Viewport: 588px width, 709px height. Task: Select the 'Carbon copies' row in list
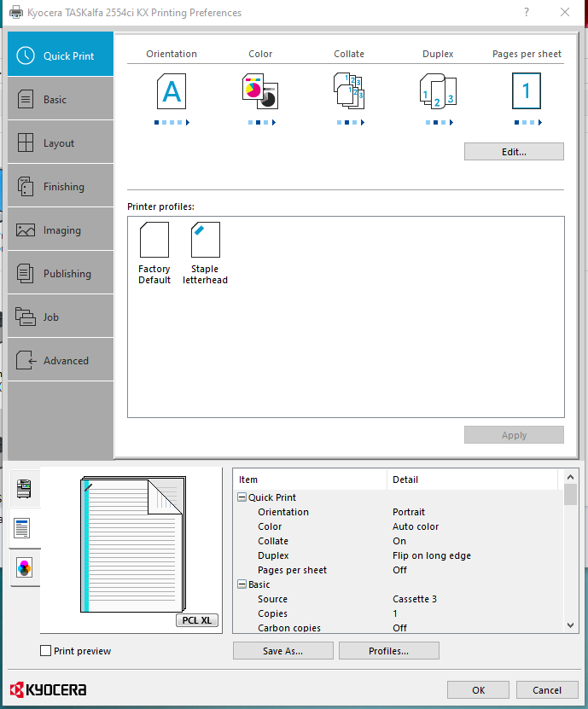399,627
